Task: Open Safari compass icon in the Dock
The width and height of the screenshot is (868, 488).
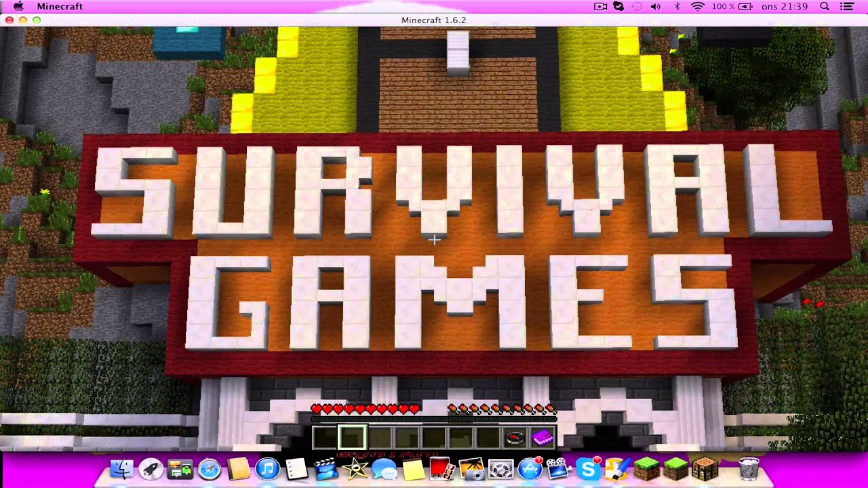Action: [x=209, y=469]
